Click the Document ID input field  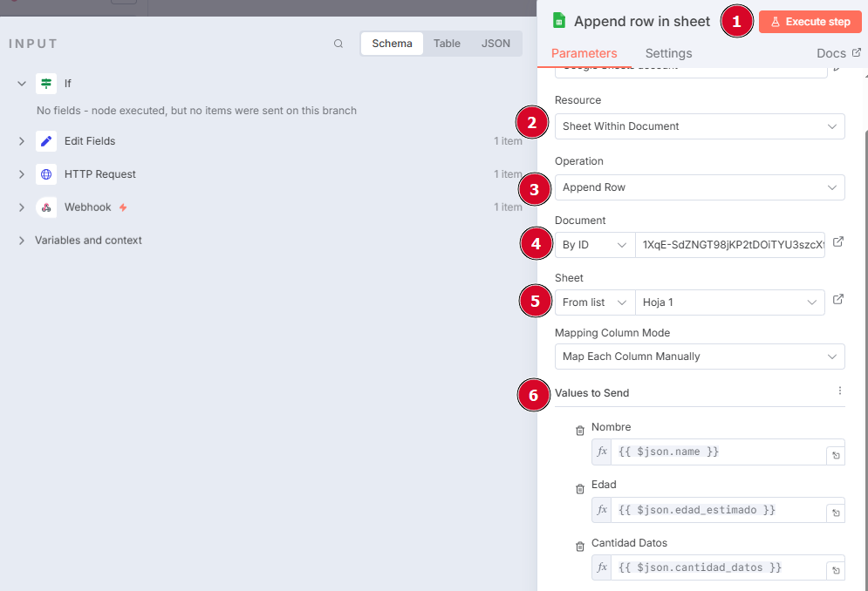click(729, 245)
